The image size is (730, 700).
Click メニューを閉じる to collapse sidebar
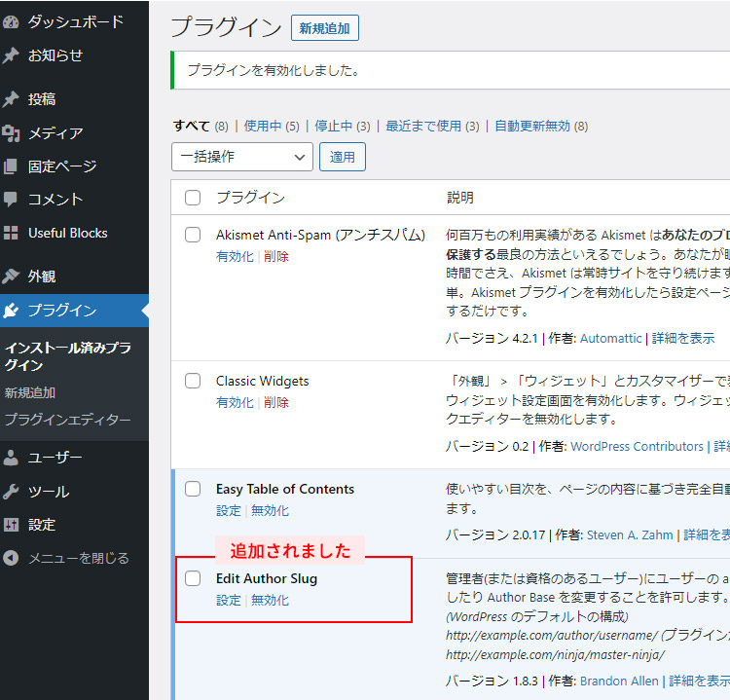(x=79, y=558)
